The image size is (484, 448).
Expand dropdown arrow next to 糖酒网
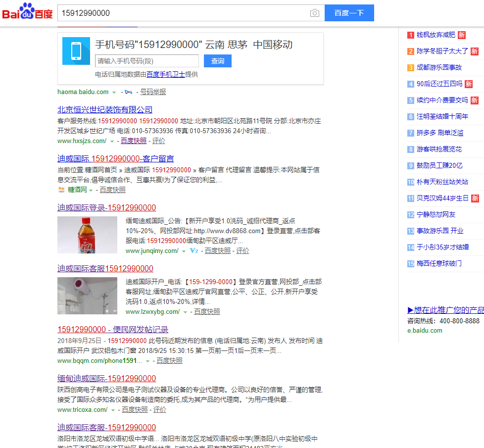tap(91, 191)
